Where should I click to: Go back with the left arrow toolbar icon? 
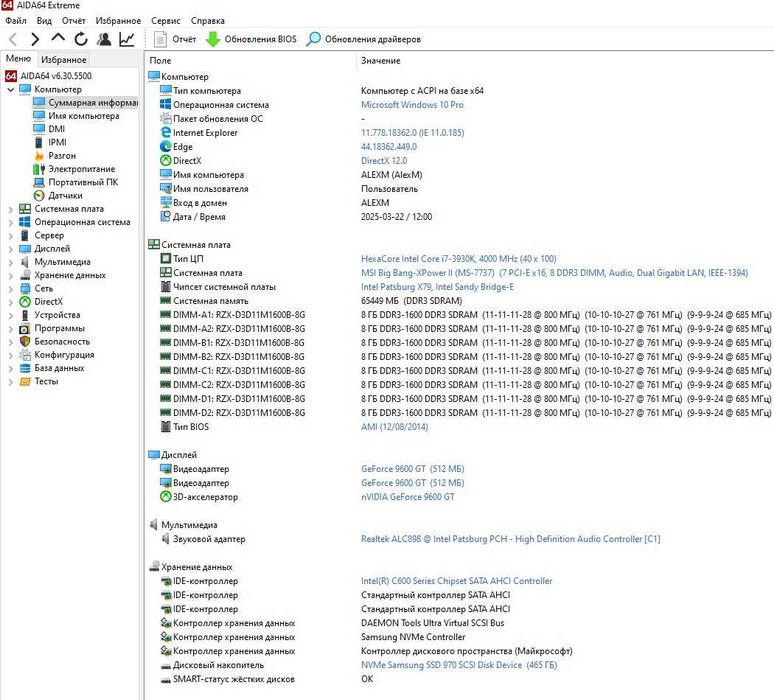tap(13, 39)
